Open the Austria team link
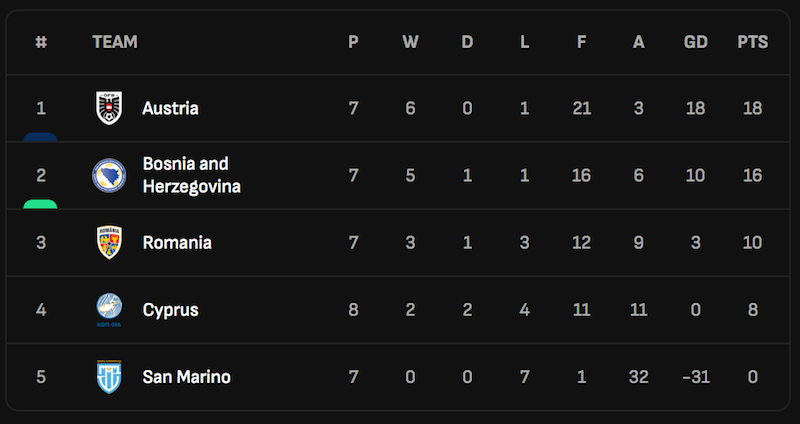The height and width of the screenshot is (424, 800). coord(170,108)
